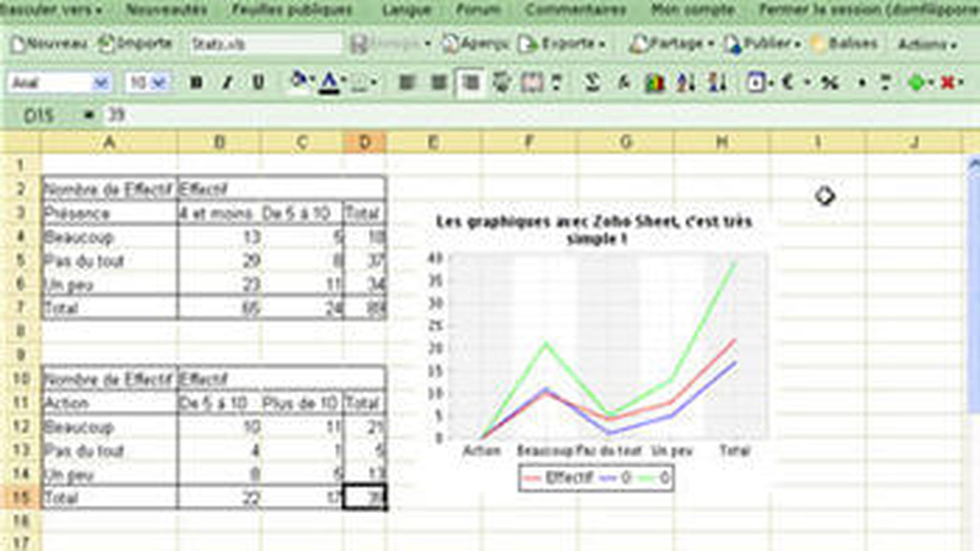Toggle underline formatting
The height and width of the screenshot is (551, 980).
258,82
